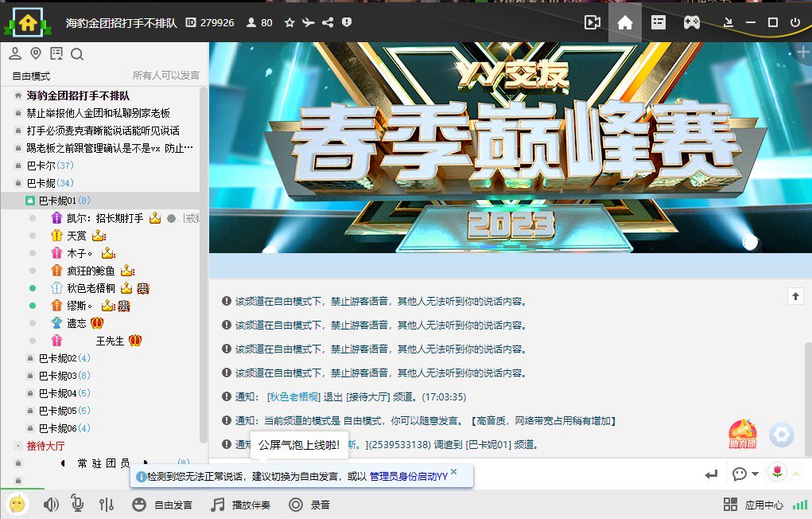Collapse the 巴卡妮(34) channel
The width and height of the screenshot is (812, 519).
pos(50,184)
